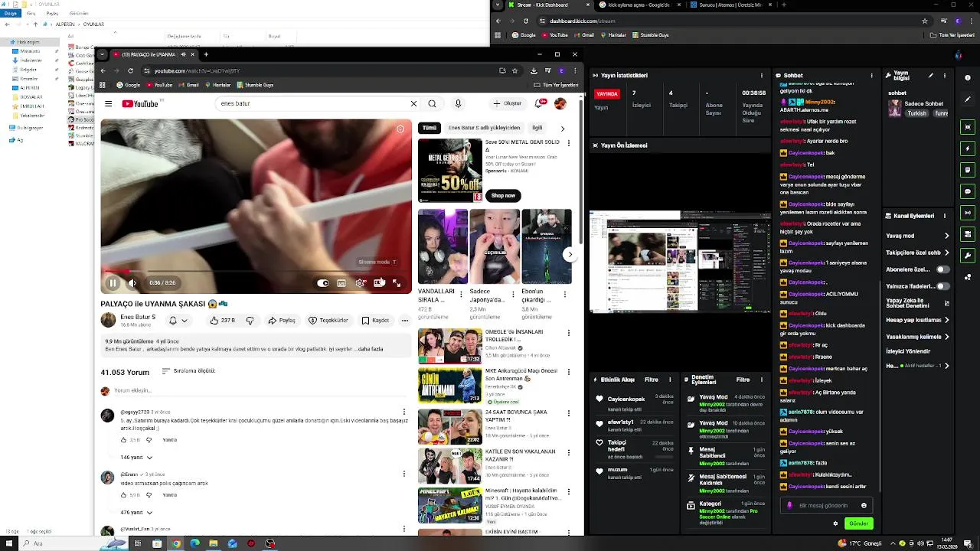980x551 pixels.
Task: Bookmark the YouTube page with star
Action: point(515,70)
